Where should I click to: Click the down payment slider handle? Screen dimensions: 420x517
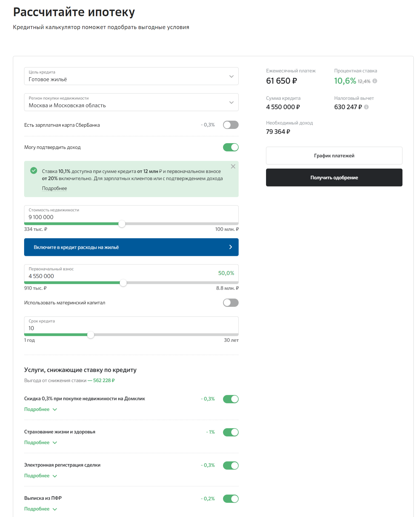tap(123, 283)
